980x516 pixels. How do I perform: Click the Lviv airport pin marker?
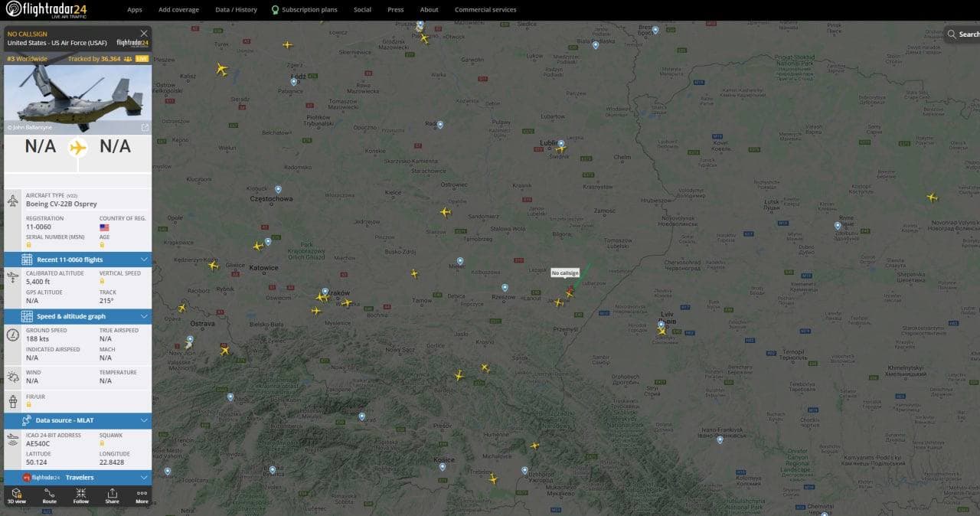pyautogui.click(x=661, y=324)
